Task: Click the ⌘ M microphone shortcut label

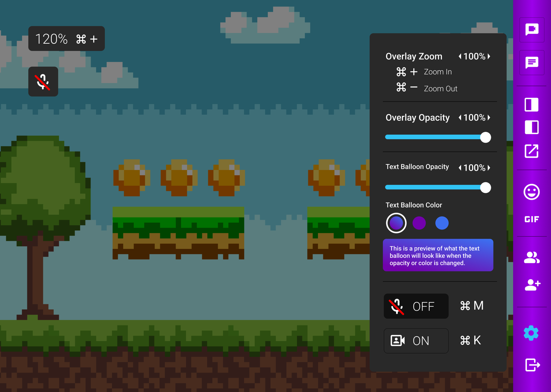Action: pyautogui.click(x=472, y=306)
